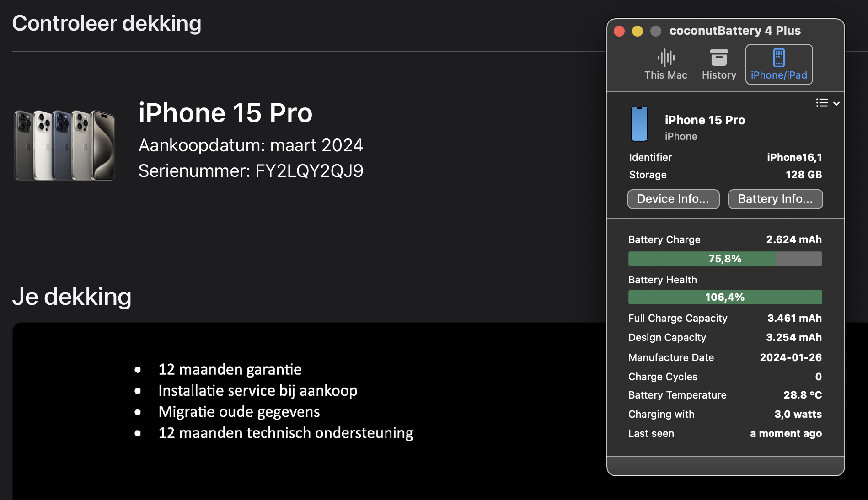Click the Battery Health 106,4% bar
868x500 pixels.
pyautogui.click(x=725, y=297)
